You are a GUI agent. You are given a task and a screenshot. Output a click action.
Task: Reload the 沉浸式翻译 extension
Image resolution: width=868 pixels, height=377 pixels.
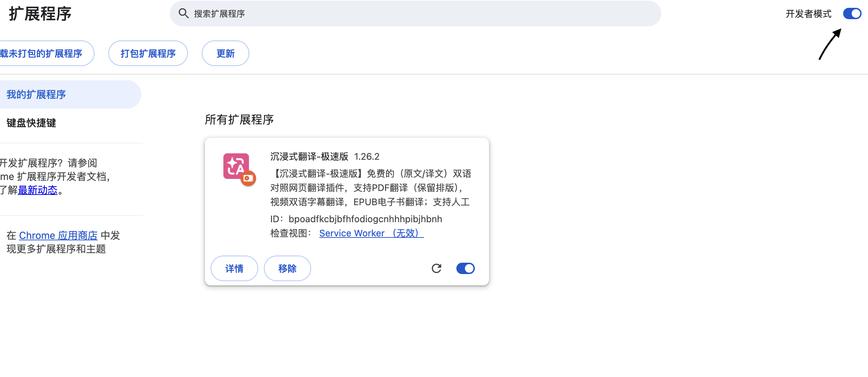(x=436, y=268)
